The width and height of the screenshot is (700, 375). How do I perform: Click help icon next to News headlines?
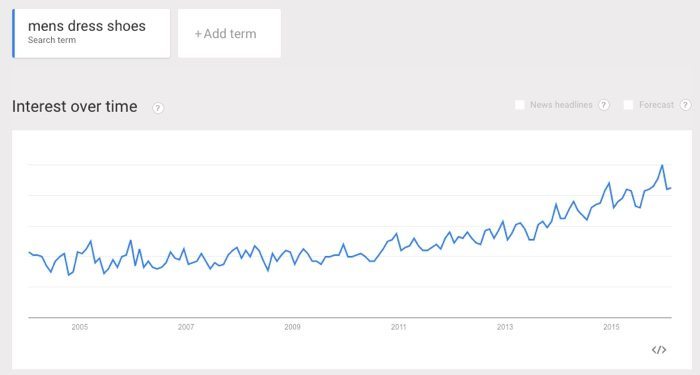click(604, 105)
